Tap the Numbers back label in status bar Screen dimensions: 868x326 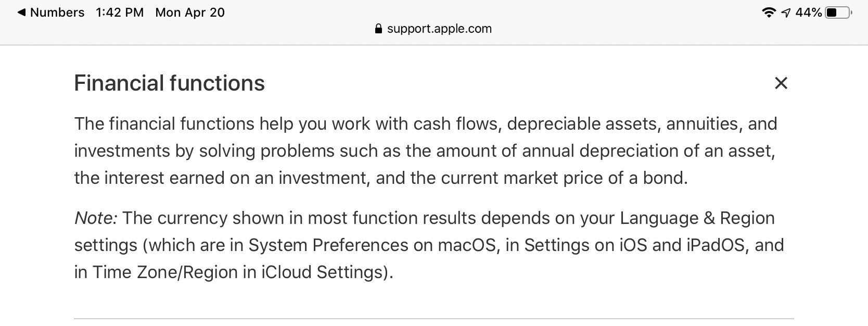tap(57, 12)
